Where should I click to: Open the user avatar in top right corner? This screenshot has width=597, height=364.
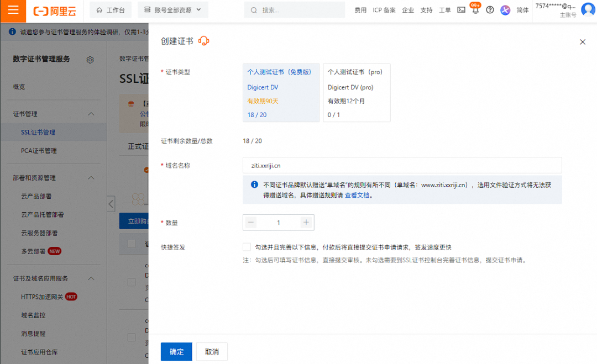pos(587,9)
